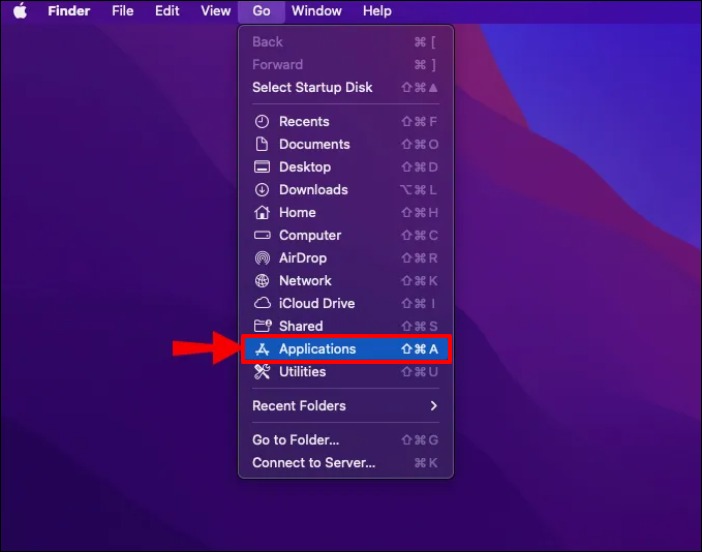The height and width of the screenshot is (552, 702).
Task: Click the Forward menu item
Action: (346, 64)
